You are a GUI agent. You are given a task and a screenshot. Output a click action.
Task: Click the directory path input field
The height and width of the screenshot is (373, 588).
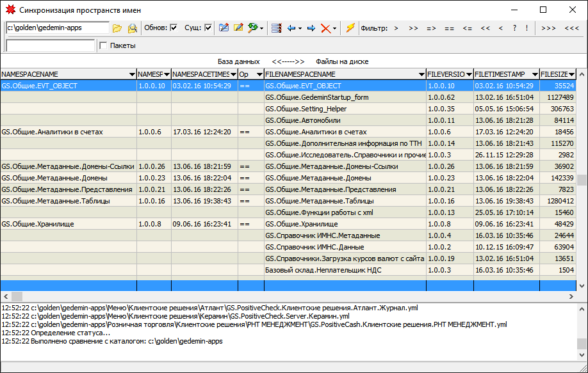point(56,28)
